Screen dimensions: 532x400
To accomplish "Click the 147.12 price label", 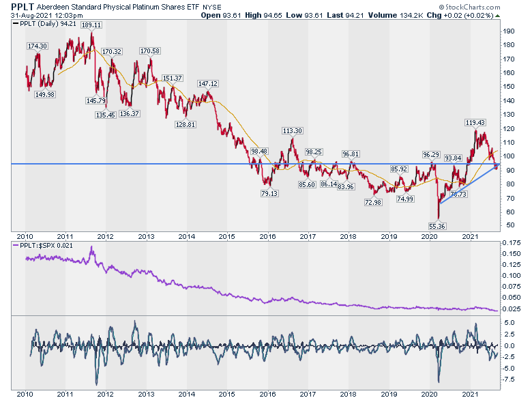I will coord(208,83).
